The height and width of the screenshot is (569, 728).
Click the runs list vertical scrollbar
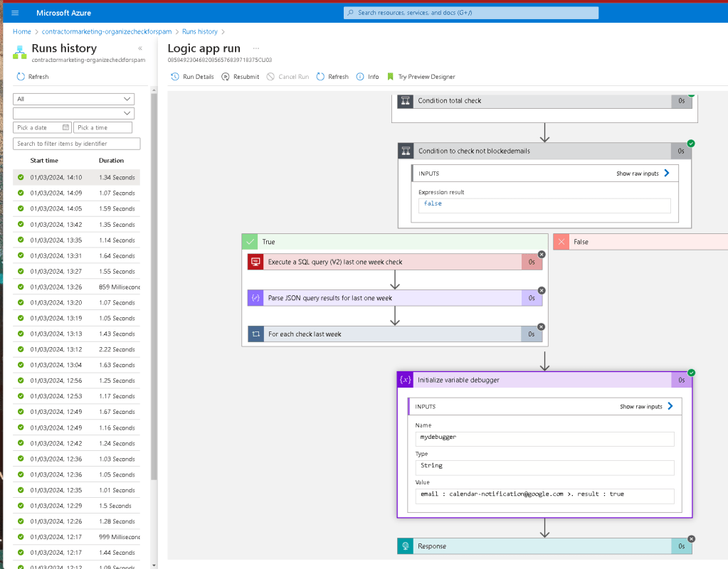coord(154,287)
